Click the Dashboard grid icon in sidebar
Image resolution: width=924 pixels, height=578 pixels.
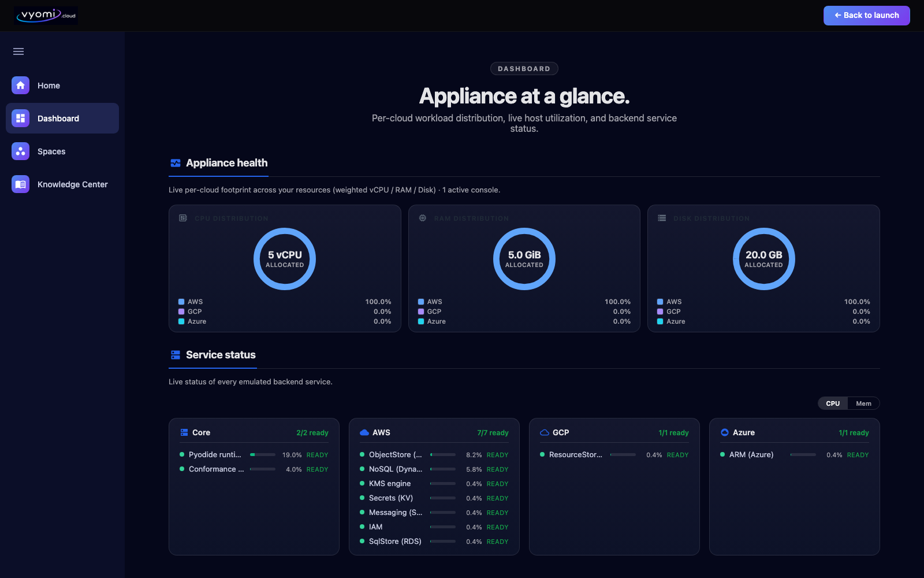click(20, 118)
